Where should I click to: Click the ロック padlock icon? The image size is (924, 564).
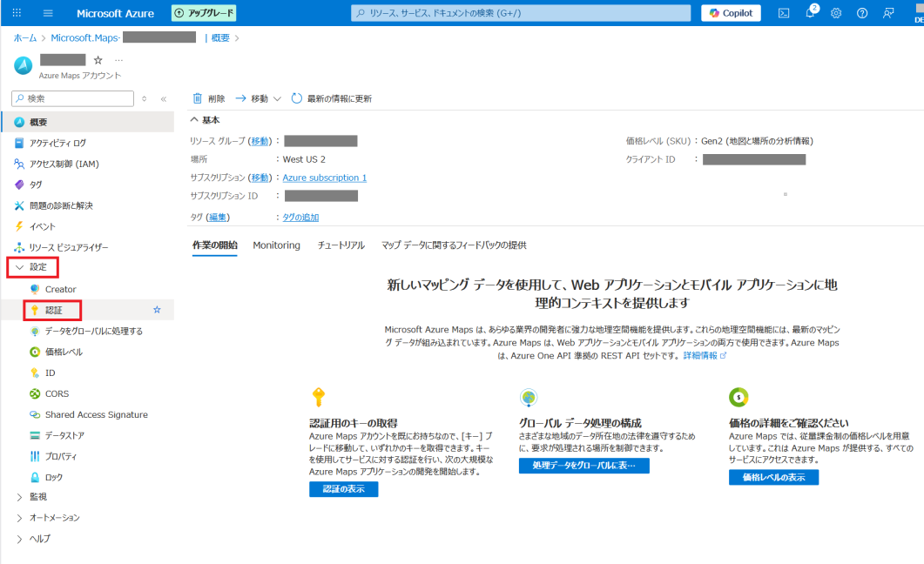coord(35,478)
